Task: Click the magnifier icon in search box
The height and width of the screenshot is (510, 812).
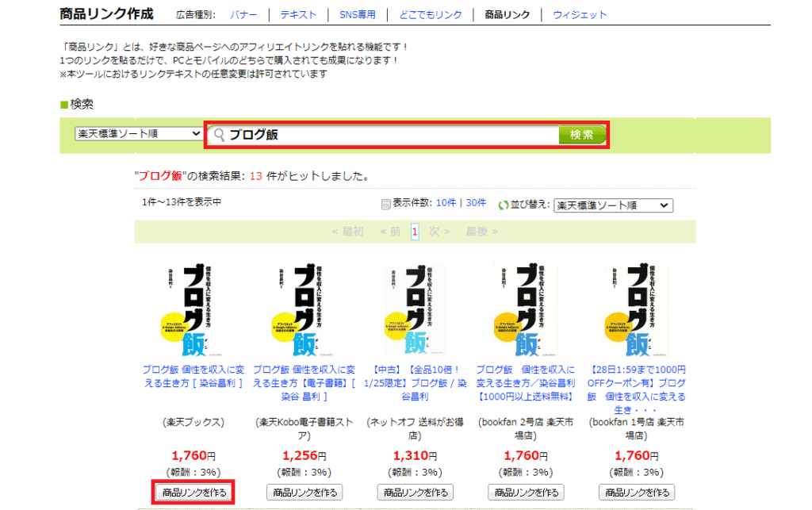Action: click(x=219, y=135)
